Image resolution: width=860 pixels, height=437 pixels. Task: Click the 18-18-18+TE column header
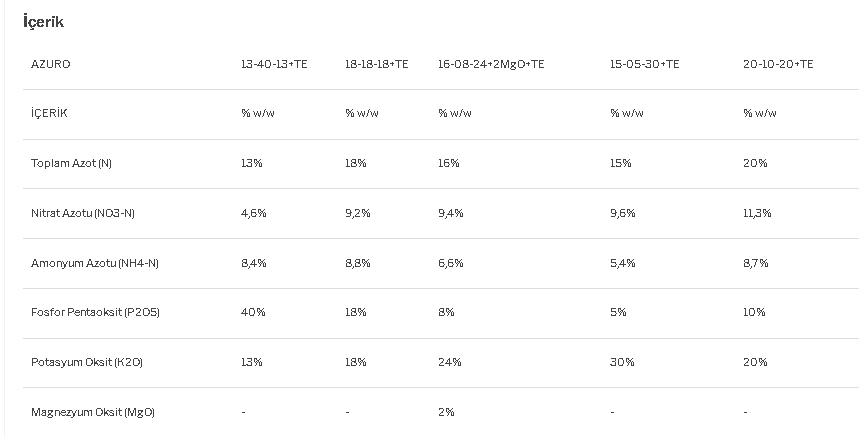click(x=377, y=64)
